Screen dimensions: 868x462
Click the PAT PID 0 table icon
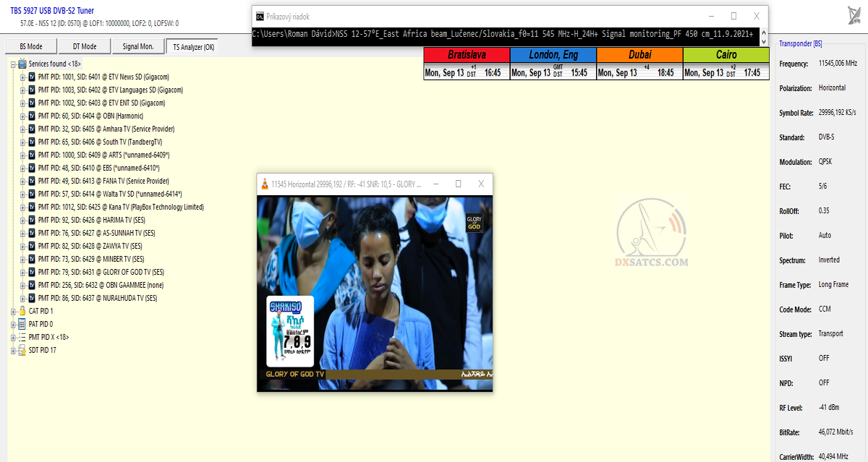point(22,324)
